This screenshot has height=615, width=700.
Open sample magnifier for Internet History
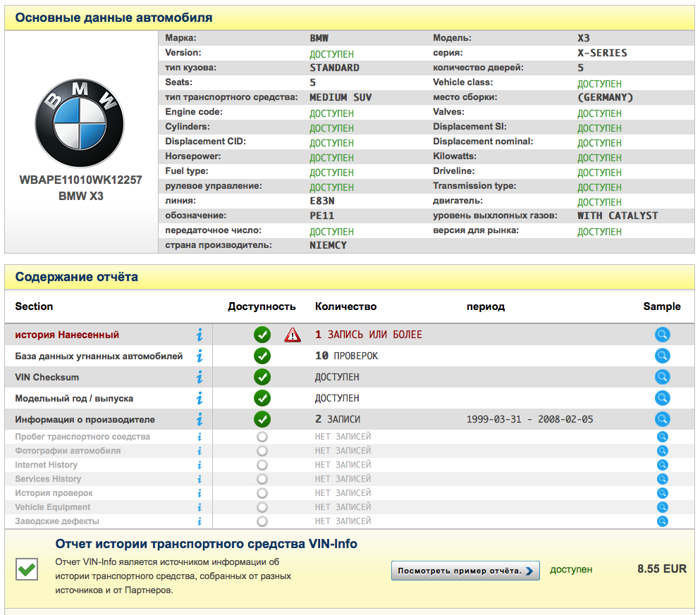(663, 465)
